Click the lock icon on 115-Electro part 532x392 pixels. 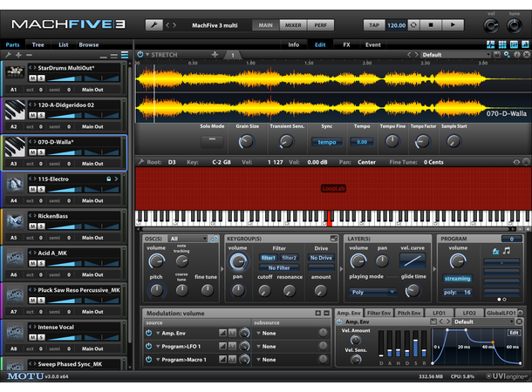108,179
